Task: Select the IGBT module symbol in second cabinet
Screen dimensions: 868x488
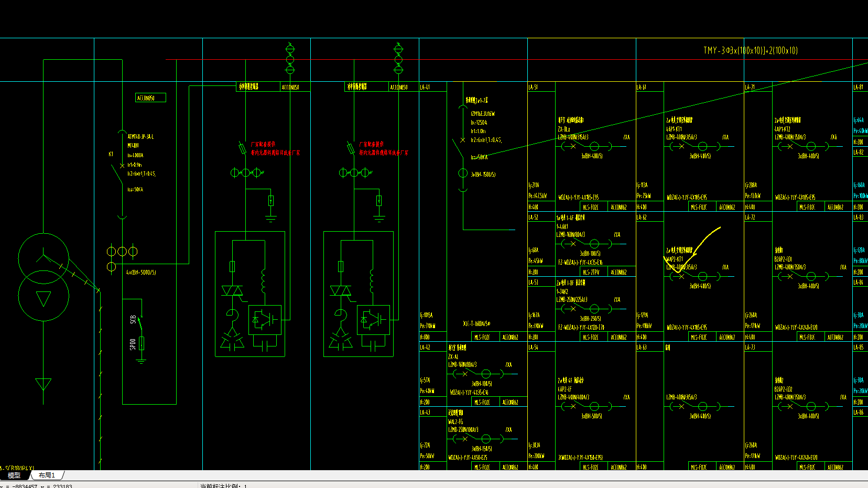Action: (373, 320)
